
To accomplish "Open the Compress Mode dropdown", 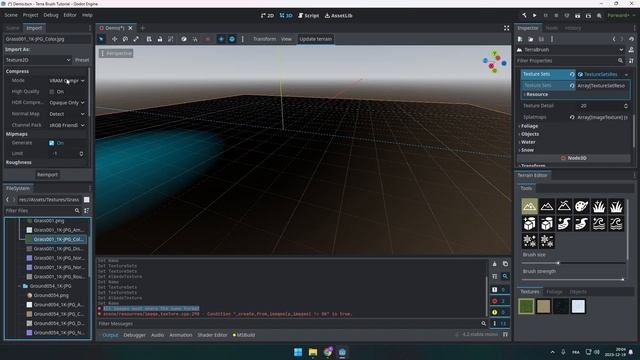I will tap(67, 81).
